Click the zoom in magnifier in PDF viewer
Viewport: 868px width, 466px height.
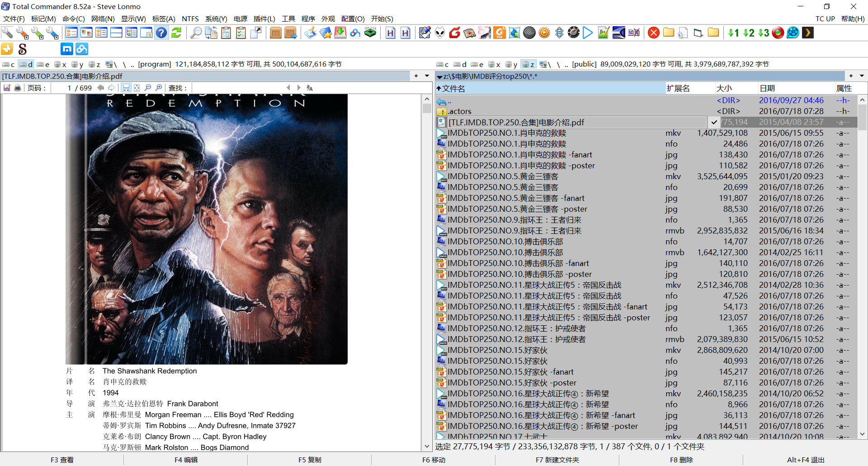[x=159, y=88]
